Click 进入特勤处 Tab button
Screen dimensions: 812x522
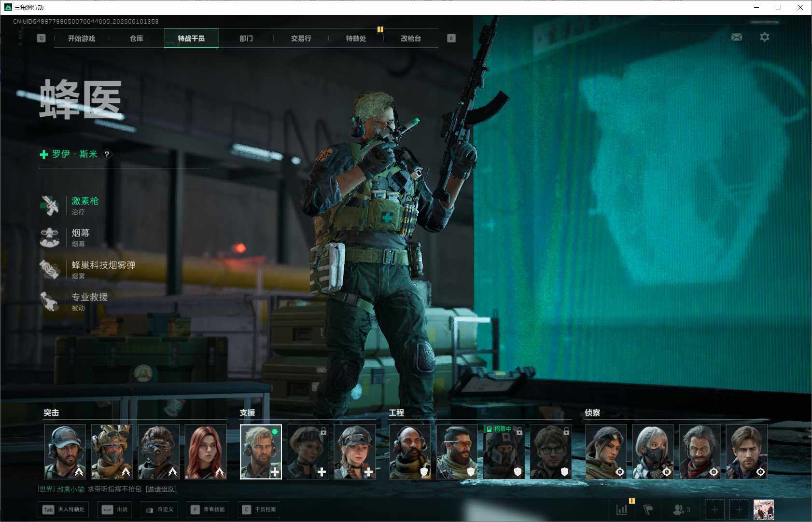tap(64, 509)
